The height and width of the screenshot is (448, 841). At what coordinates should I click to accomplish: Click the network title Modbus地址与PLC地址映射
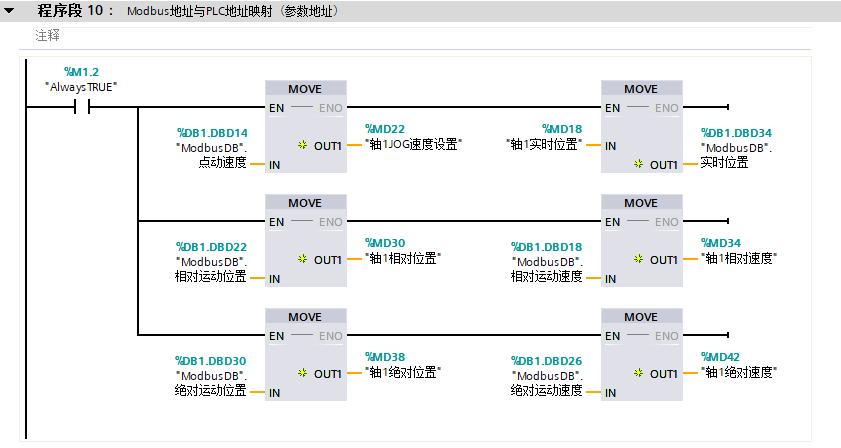click(234, 12)
